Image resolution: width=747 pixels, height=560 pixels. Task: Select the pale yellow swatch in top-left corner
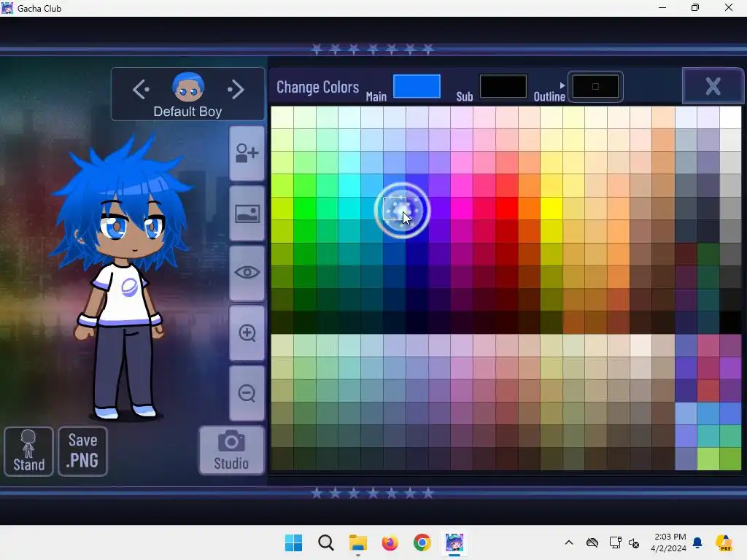(282, 117)
